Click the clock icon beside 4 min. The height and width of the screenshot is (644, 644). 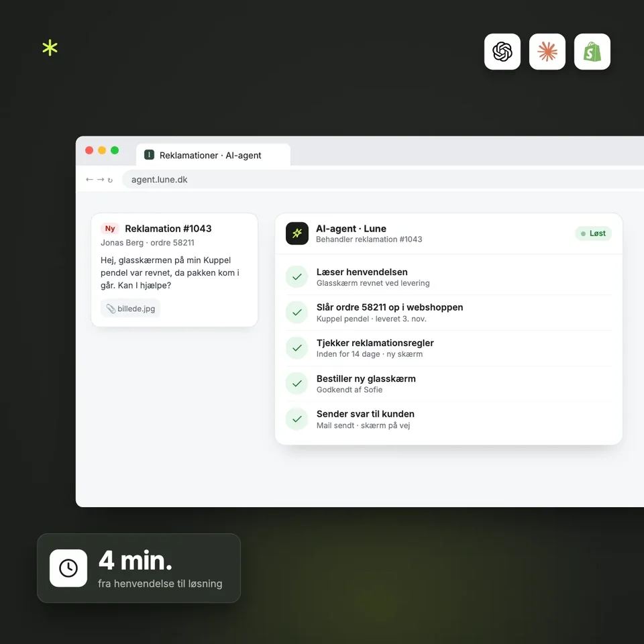click(68, 568)
